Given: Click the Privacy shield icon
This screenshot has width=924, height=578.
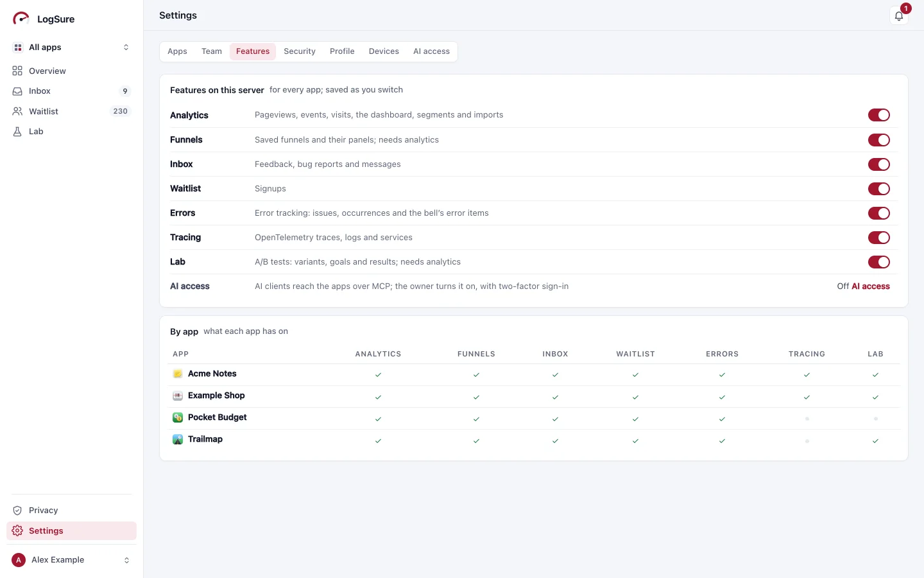Looking at the screenshot, I should tap(17, 511).
